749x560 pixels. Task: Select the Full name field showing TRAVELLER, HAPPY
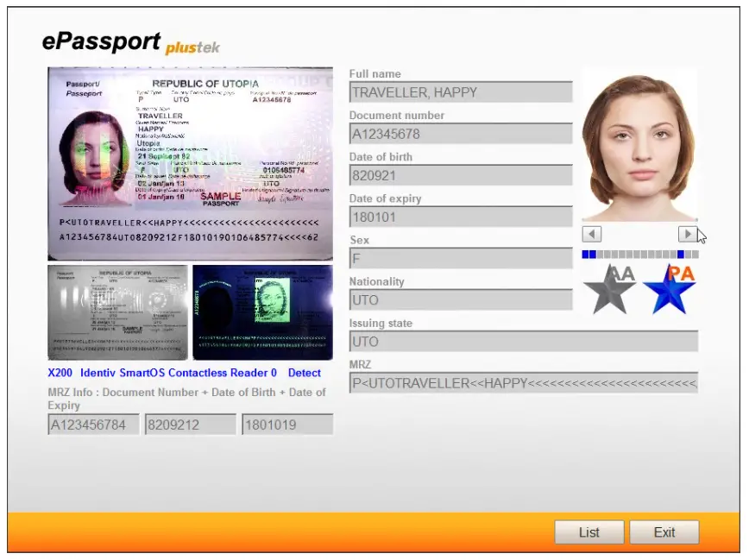click(462, 91)
